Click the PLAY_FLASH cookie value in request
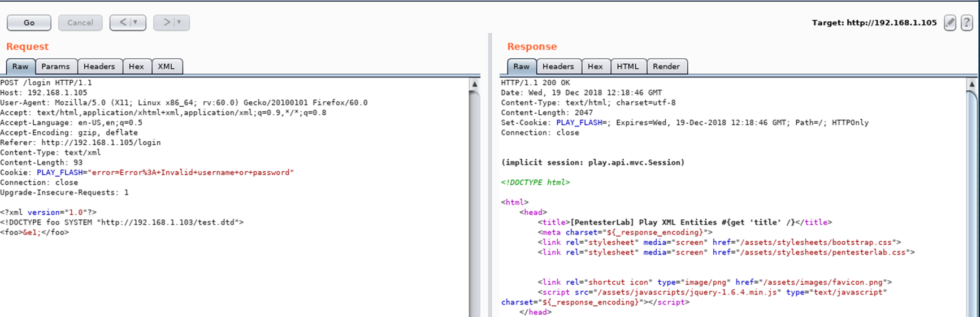Image resolution: width=980 pixels, height=317 pixels. [x=191, y=172]
